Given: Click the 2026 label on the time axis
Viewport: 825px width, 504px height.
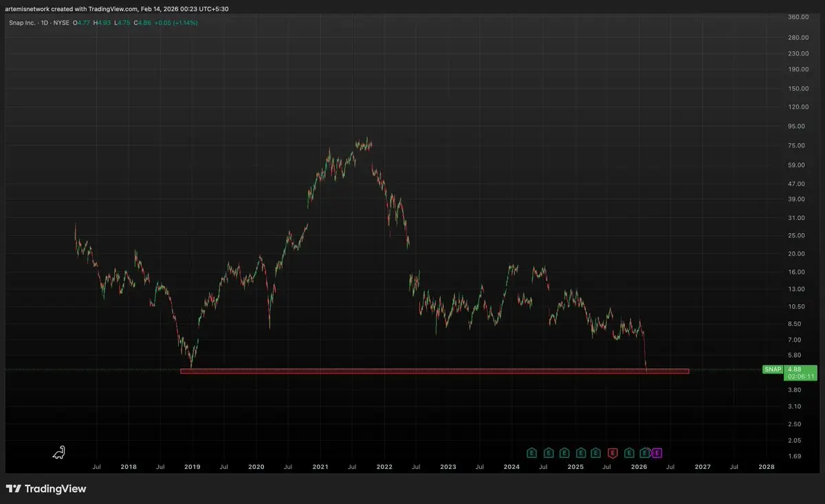Looking at the screenshot, I should click(639, 466).
